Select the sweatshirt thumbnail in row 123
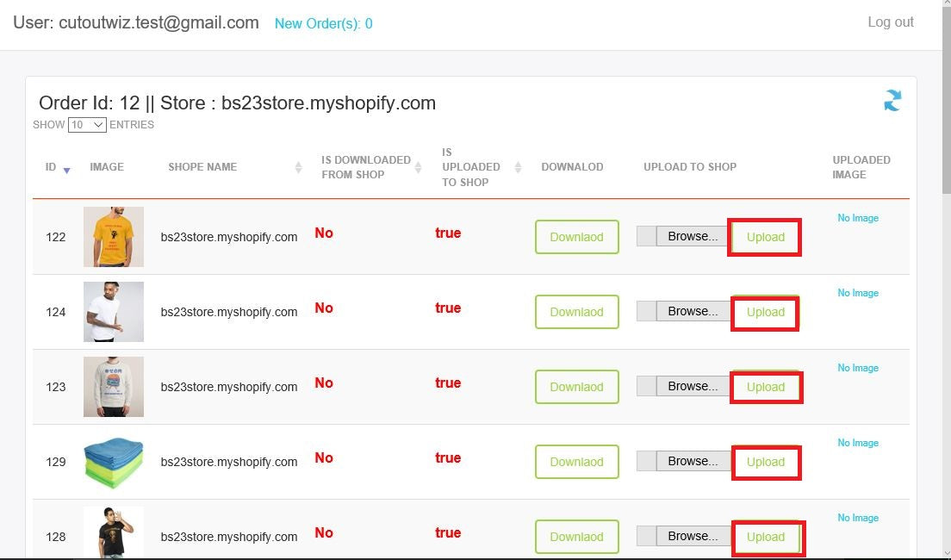This screenshot has height=560, width=951. tap(114, 387)
